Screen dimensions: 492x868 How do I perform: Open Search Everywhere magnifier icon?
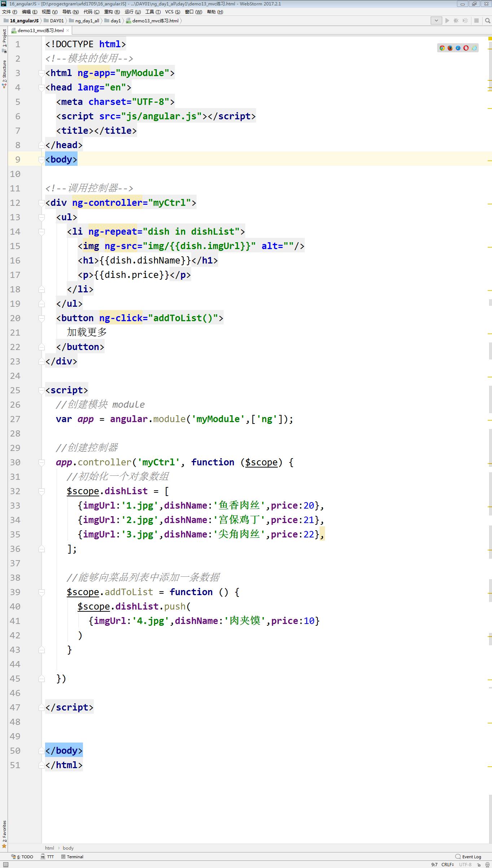487,21
